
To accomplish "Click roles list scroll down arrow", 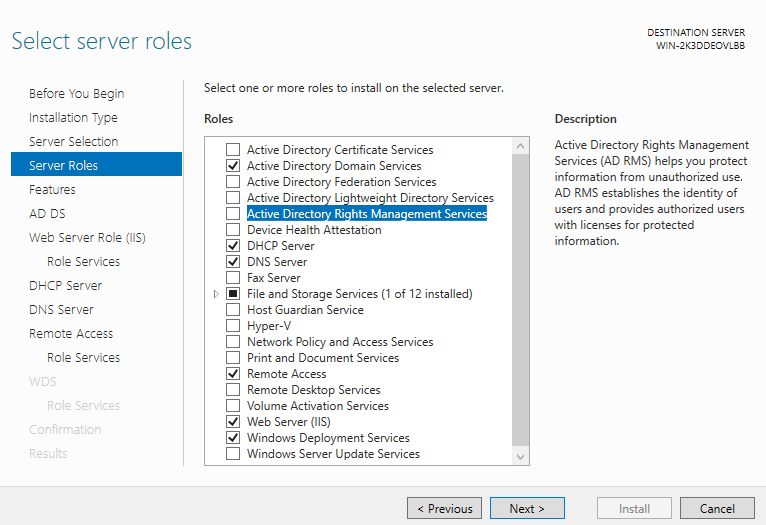I will (x=520, y=457).
